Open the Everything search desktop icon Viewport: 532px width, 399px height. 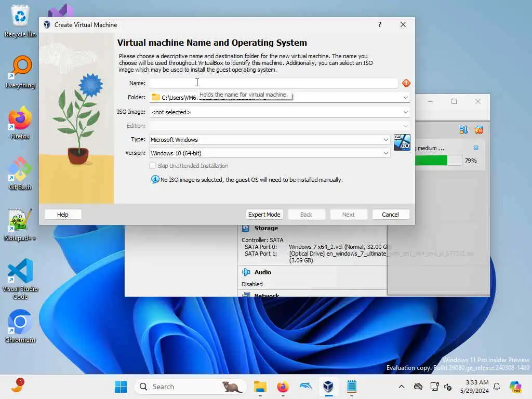pos(20,72)
